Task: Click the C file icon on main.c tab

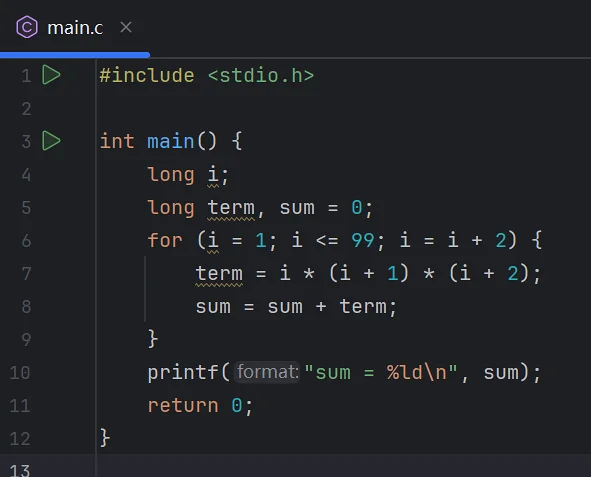Action: point(27,27)
